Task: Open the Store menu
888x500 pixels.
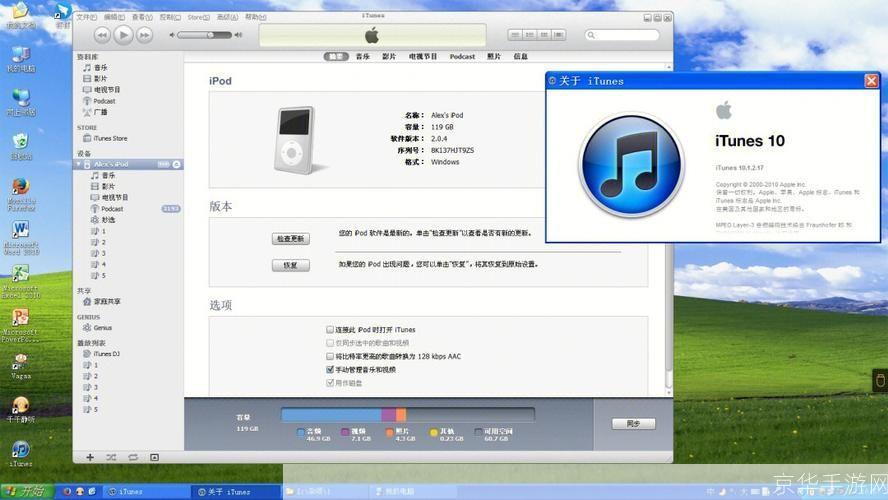Action: point(199,18)
